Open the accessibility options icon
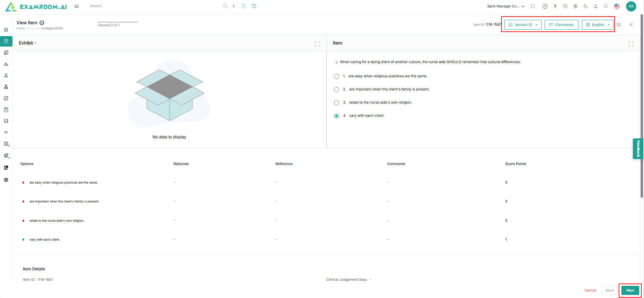The image size is (644, 298). pos(555,6)
